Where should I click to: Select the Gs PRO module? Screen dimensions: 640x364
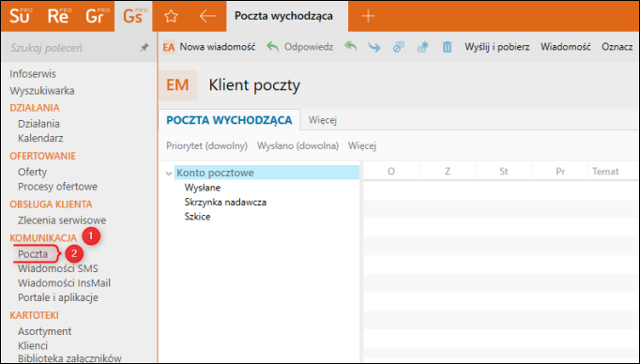133,16
